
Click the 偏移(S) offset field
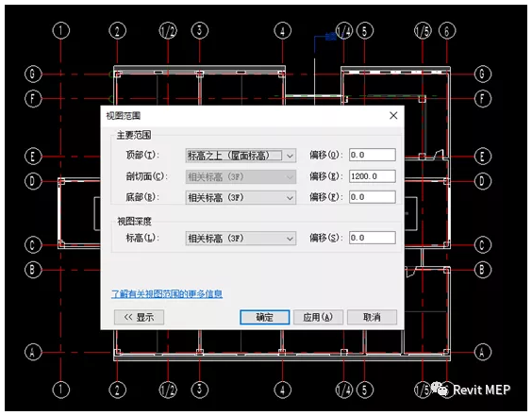coord(373,238)
